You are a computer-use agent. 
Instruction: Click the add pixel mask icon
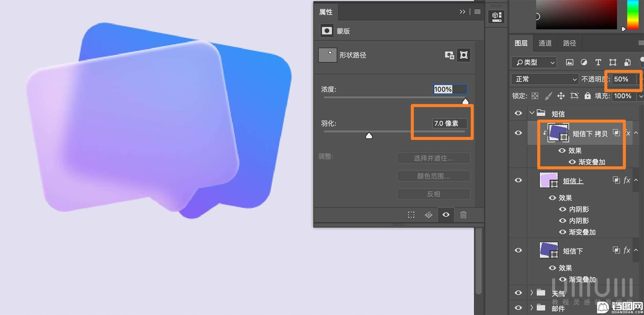pyautogui.click(x=449, y=55)
